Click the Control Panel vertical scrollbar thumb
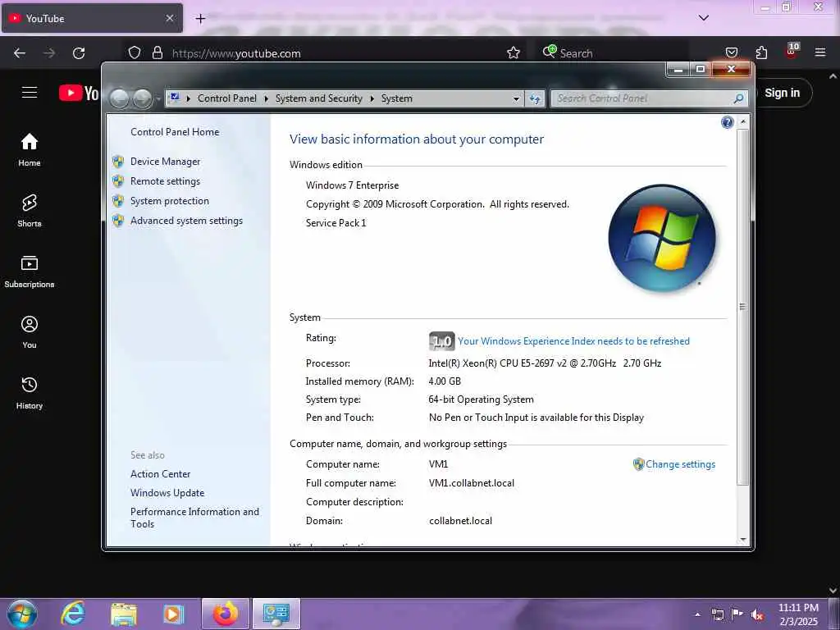840x630 pixels. coord(743,307)
